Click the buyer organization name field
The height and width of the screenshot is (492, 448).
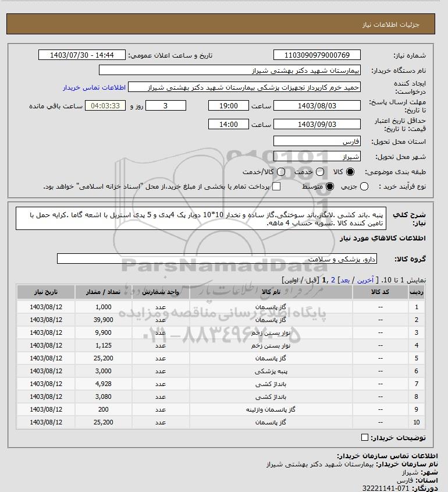229,70
